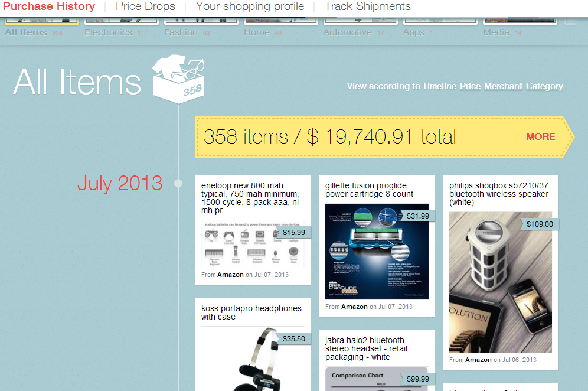The image size is (588, 391).
Task: Sort view by Merchant link
Action: pos(503,86)
